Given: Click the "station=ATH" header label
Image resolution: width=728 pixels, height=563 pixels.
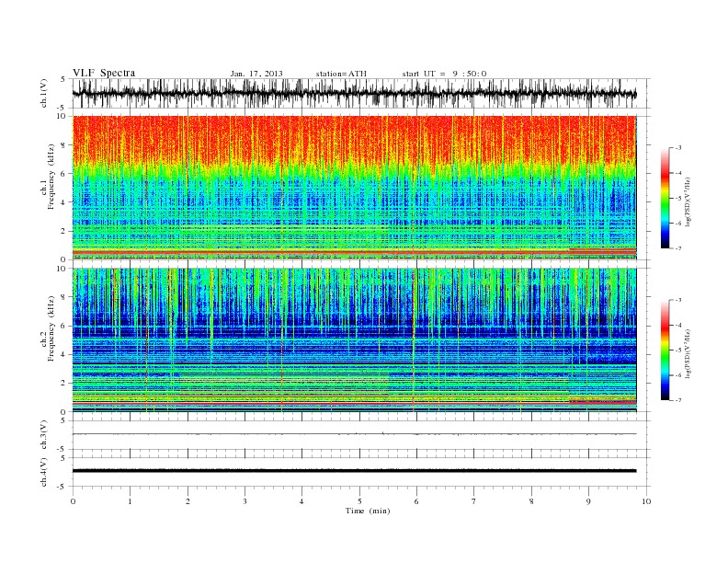Looking at the screenshot, I should click(341, 74).
